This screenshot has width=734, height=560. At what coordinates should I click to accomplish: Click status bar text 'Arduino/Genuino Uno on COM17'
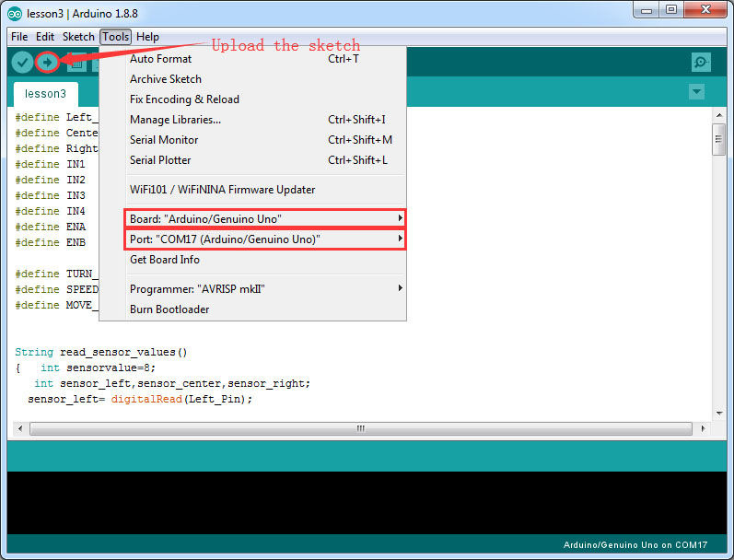tap(635, 544)
